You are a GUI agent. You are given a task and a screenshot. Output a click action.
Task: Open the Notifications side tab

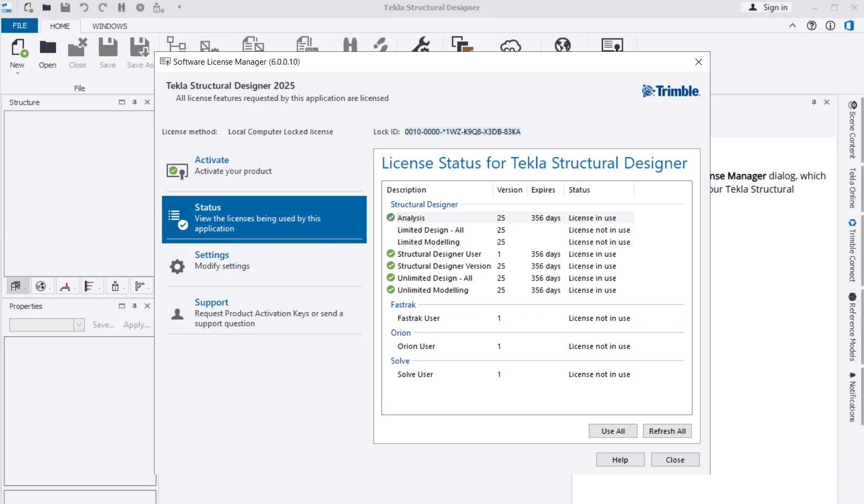pos(852,397)
